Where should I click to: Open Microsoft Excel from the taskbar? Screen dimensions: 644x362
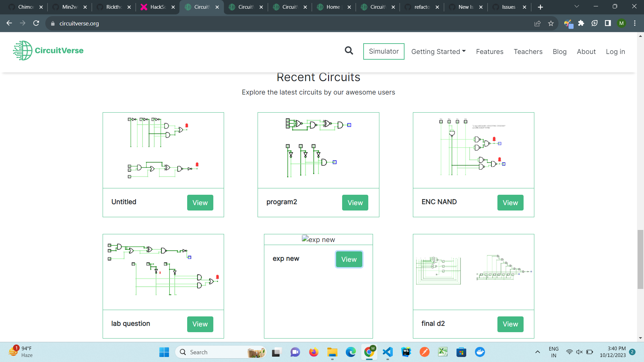443,352
